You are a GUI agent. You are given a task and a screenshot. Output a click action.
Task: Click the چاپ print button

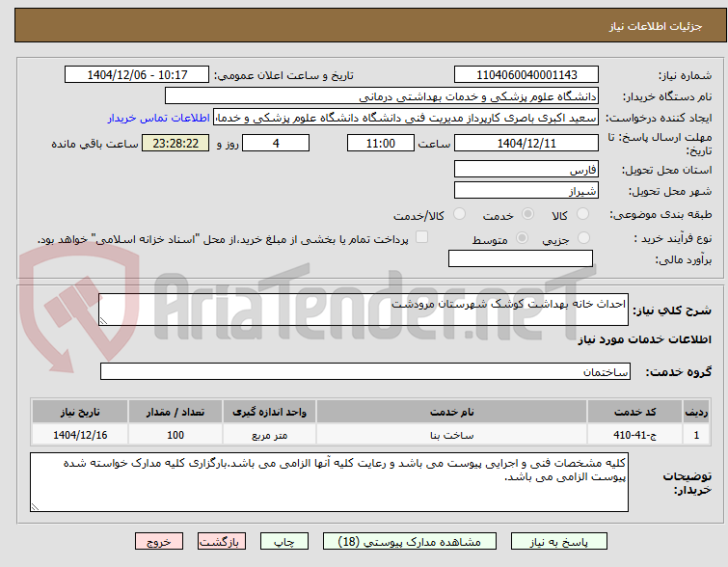(x=284, y=542)
